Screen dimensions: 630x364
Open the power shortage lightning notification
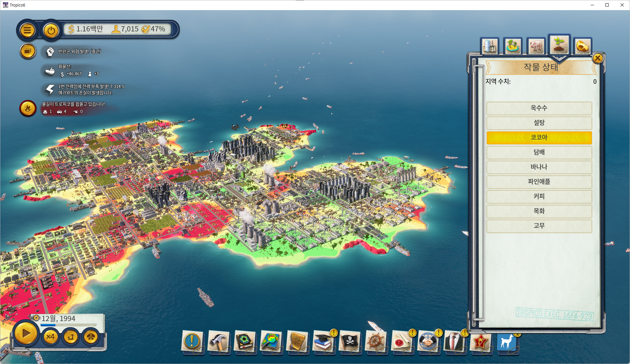click(x=50, y=89)
